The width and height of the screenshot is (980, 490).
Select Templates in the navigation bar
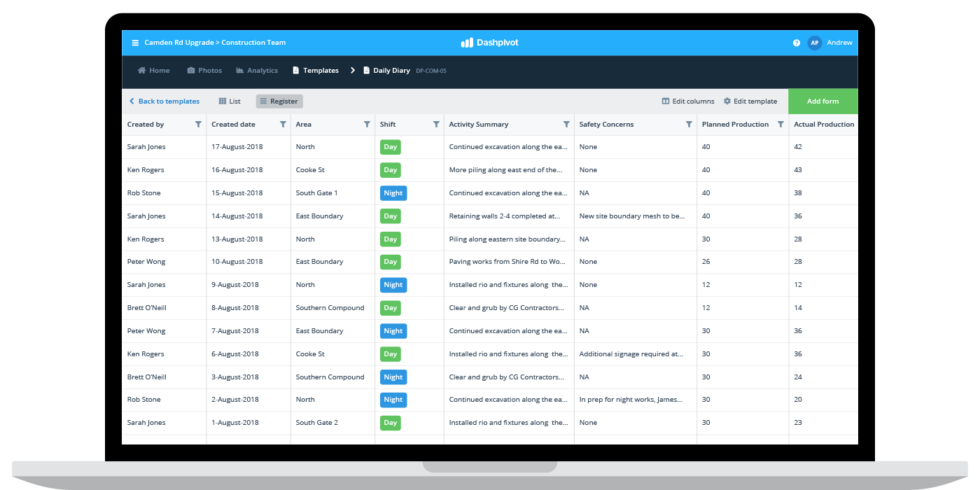coord(315,71)
